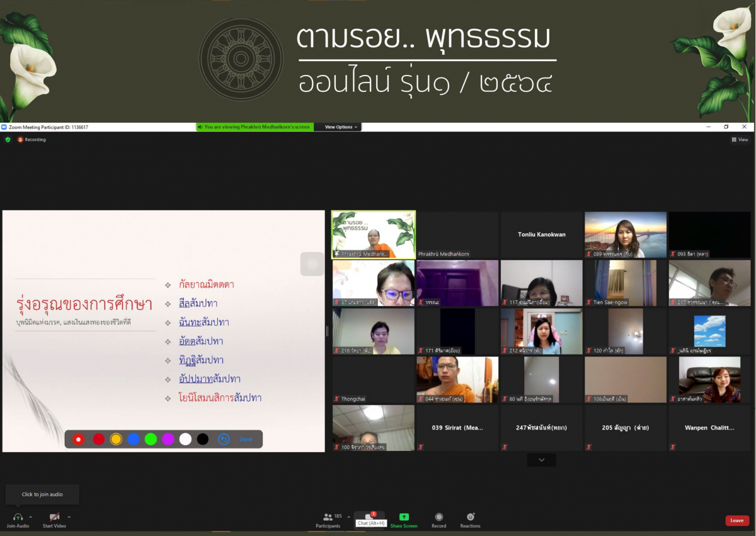Expand audio options arrow beside Join Audio
Image resolution: width=756 pixels, height=536 pixels.
pos(30,517)
